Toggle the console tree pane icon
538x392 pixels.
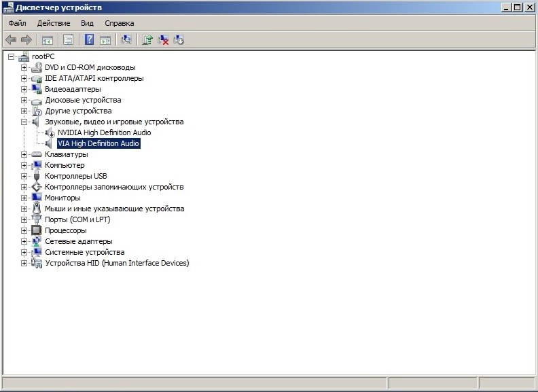click(48, 40)
